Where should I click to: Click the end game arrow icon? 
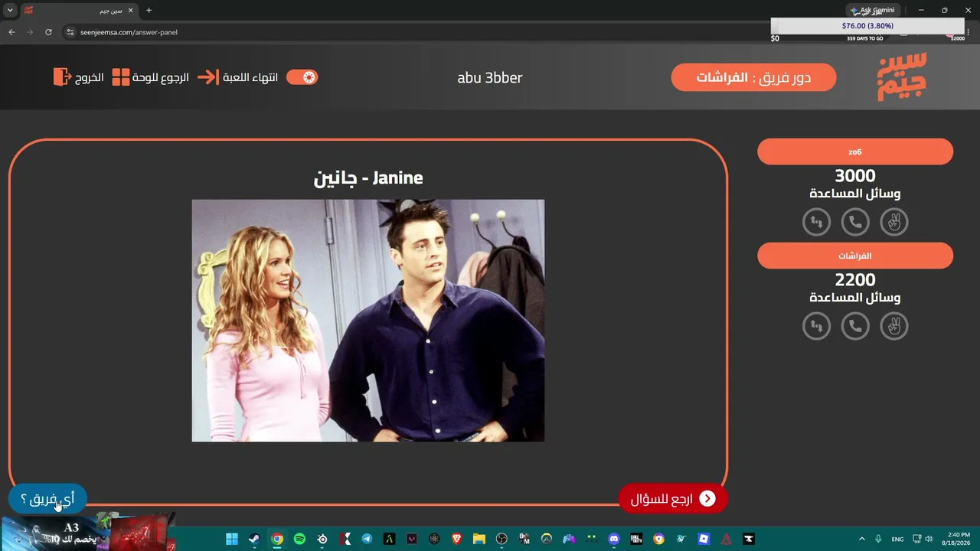coord(207,77)
